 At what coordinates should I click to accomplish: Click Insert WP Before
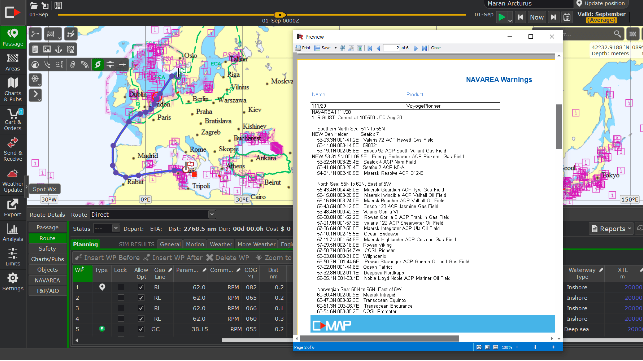(107, 257)
